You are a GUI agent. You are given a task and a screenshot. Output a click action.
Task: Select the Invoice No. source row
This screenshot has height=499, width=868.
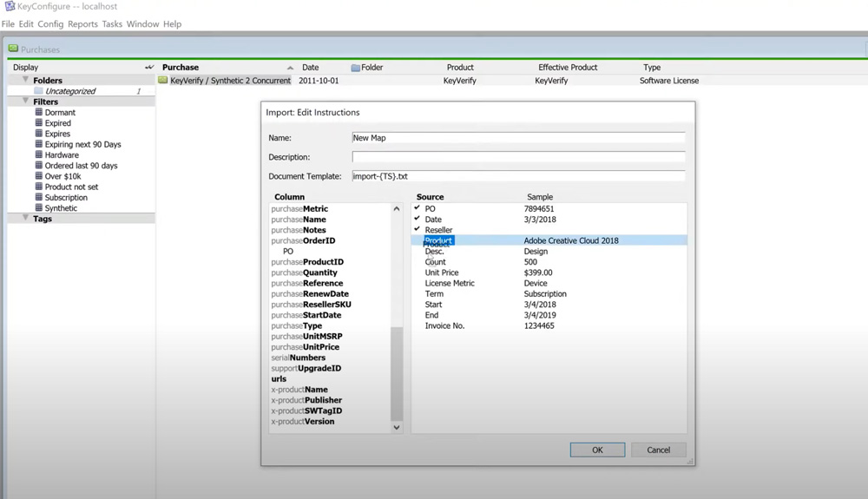[549, 325]
